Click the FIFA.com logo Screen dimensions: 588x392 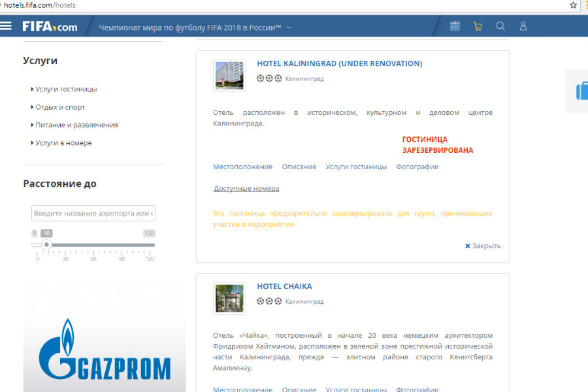coord(50,27)
